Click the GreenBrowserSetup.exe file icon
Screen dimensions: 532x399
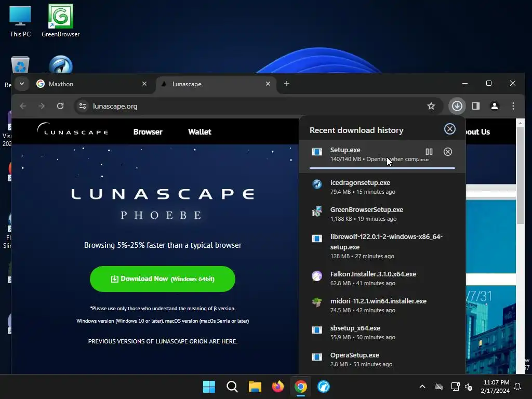[317, 211]
